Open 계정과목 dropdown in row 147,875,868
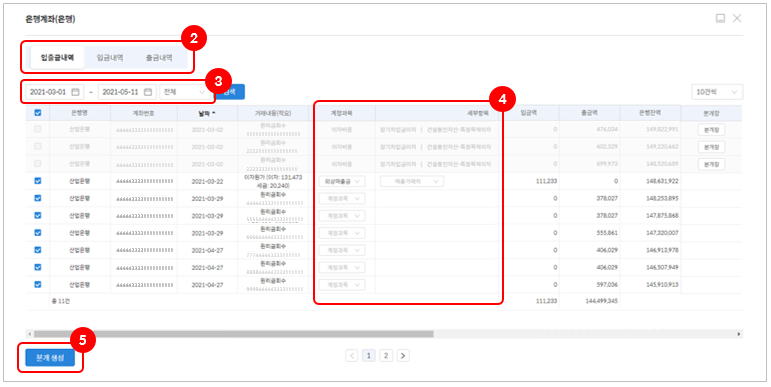The image size is (771, 387). (342, 216)
